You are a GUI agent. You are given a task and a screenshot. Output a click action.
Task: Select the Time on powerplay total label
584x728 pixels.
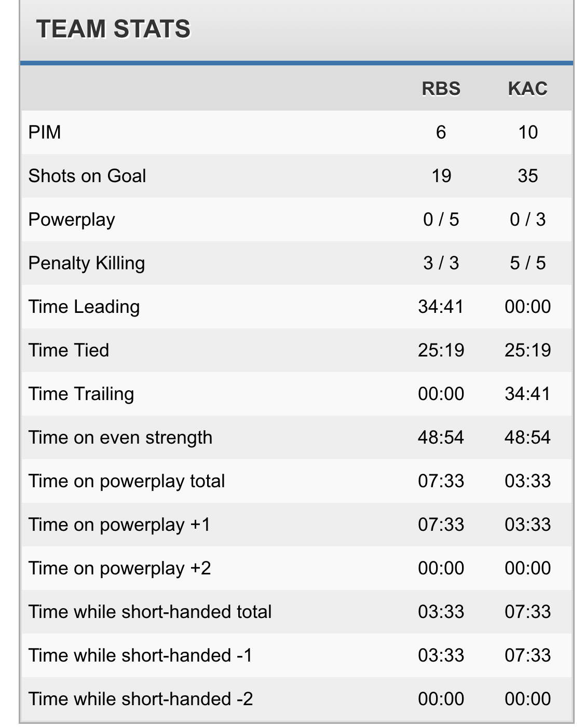[127, 481]
